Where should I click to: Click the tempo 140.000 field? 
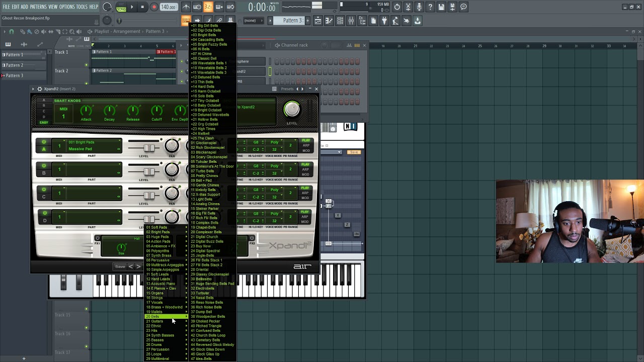point(169,7)
